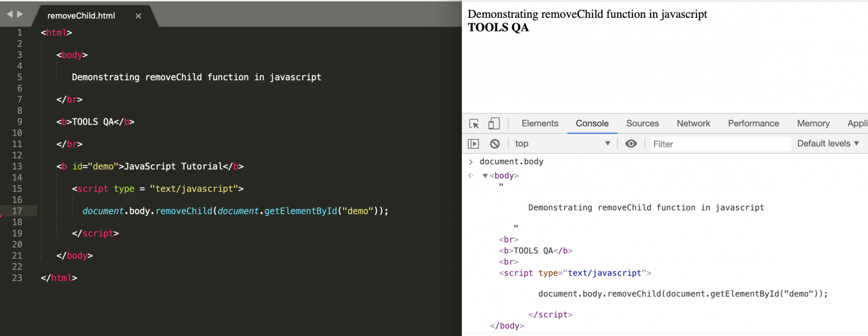868x336 pixels.
Task: Open the Network tab
Action: (693, 124)
